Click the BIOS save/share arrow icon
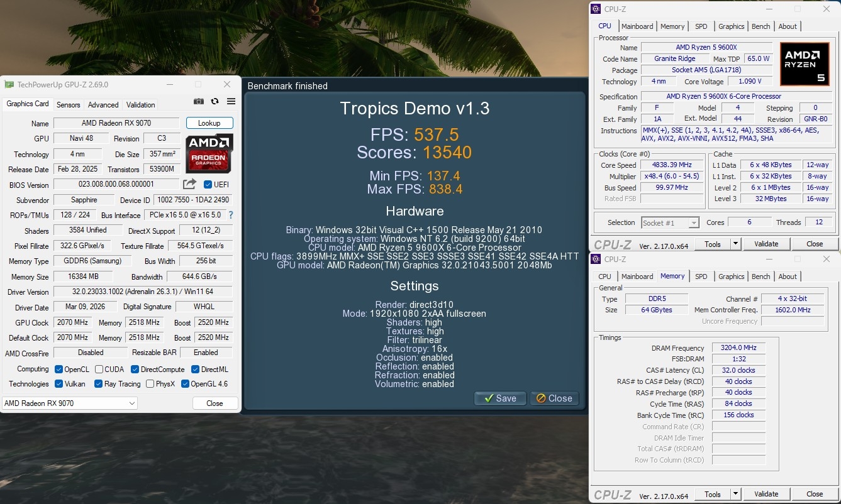The image size is (841, 504). (x=189, y=184)
